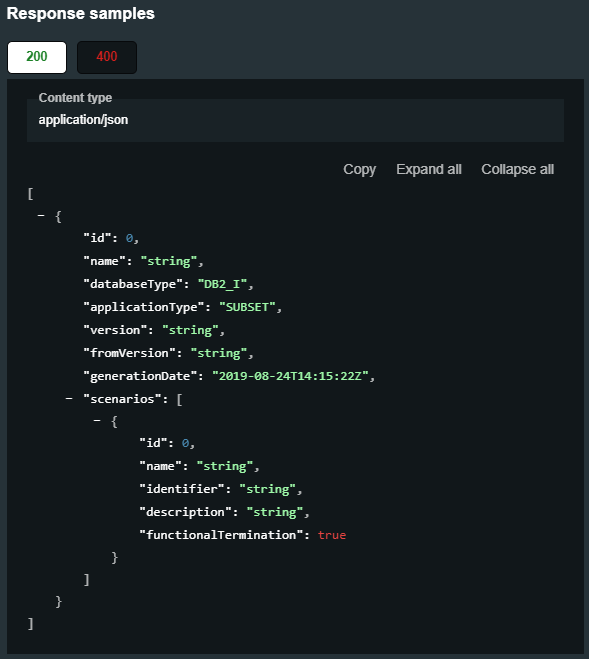Click the Collapse all button
Viewport: 589px width, 659px height.
(x=518, y=169)
